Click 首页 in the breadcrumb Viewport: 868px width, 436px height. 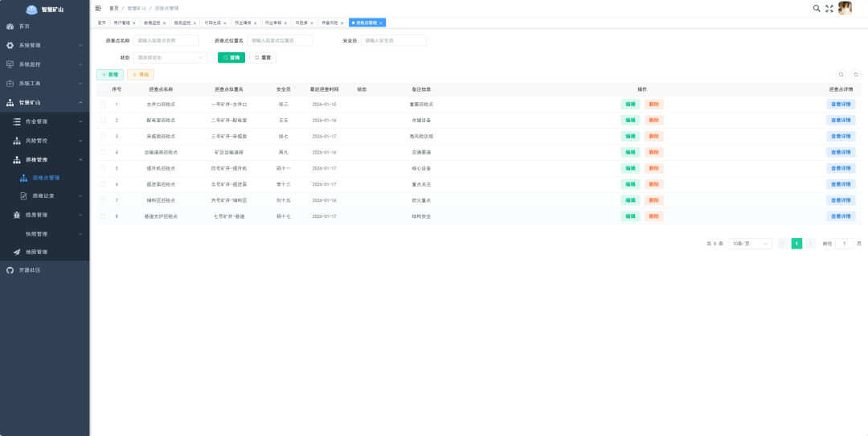coord(113,8)
